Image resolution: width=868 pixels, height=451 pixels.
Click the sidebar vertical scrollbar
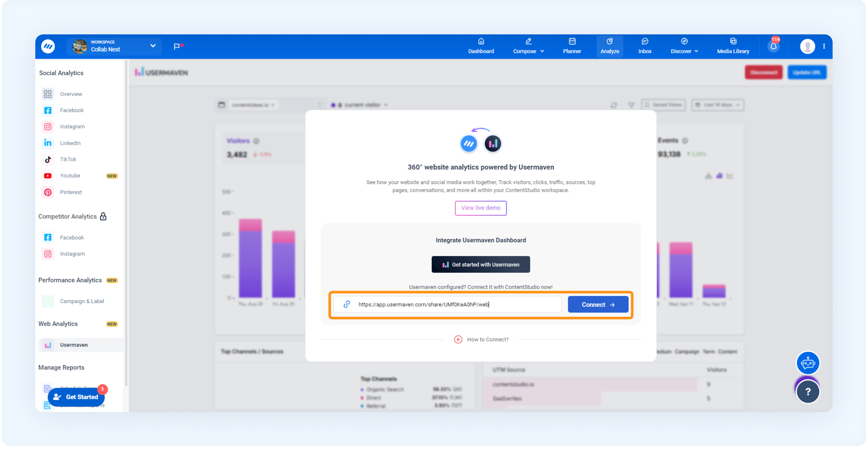click(x=126, y=223)
